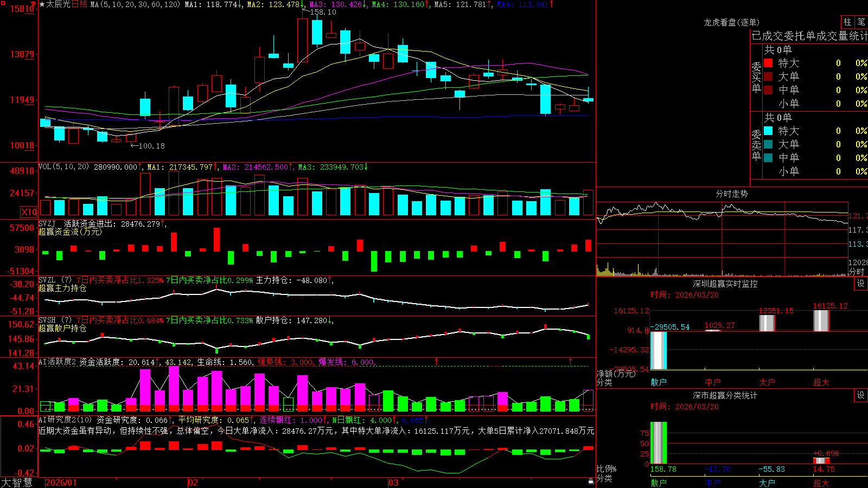Click the 龙虎看盘(逐单) panel title
Viewport: 868px width, 488px height.
[732, 22]
